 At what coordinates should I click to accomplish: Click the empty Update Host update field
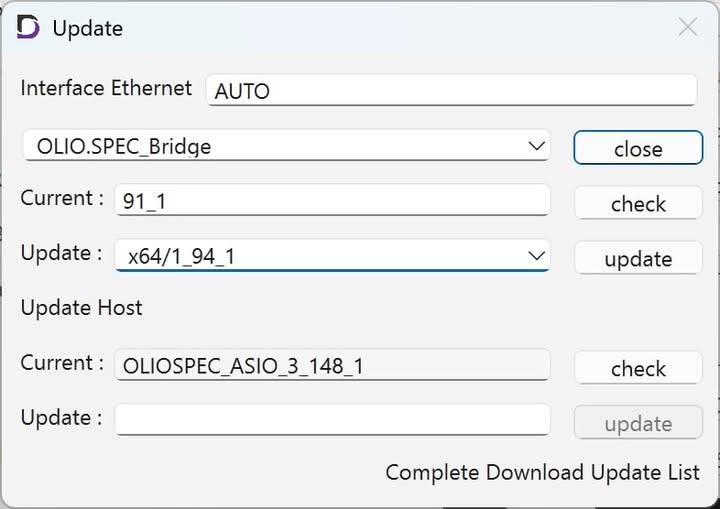[332, 420]
